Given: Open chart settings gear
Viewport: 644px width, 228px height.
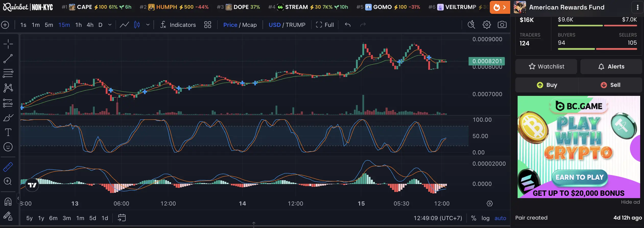Looking at the screenshot, I should pyautogui.click(x=487, y=25).
